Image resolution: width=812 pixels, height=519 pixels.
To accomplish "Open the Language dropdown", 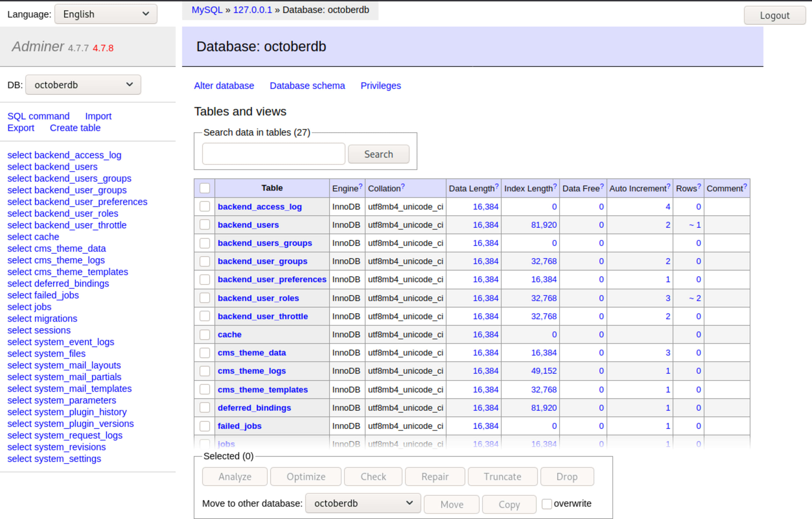I will (x=106, y=14).
